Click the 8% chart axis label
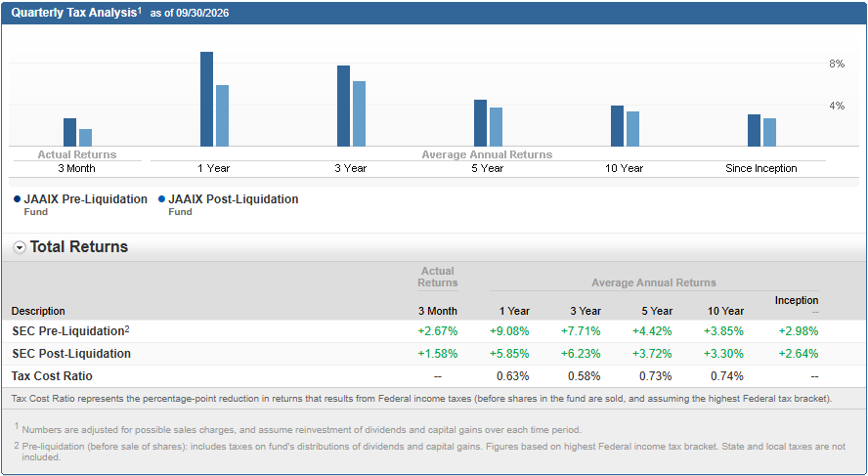Image resolution: width=868 pixels, height=476 pixels. tap(837, 65)
